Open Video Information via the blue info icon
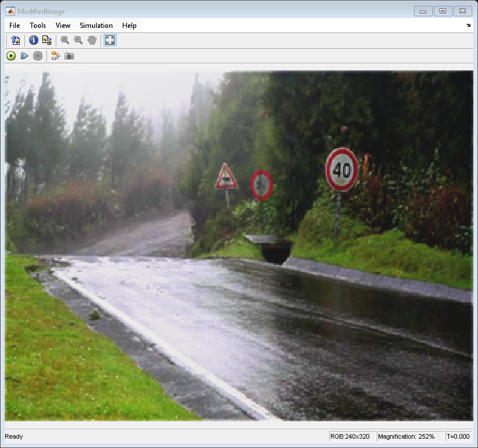Viewport: 478px width, 448px height. pos(33,40)
